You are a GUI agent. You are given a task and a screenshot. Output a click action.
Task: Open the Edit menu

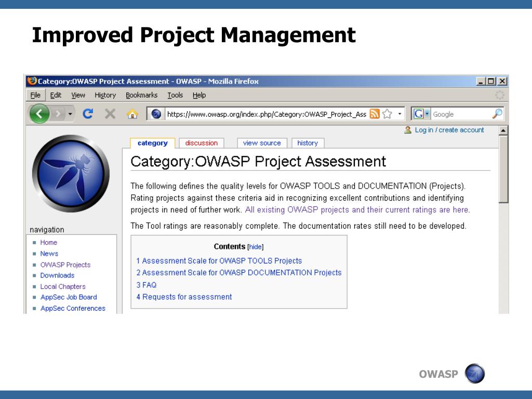pos(56,96)
